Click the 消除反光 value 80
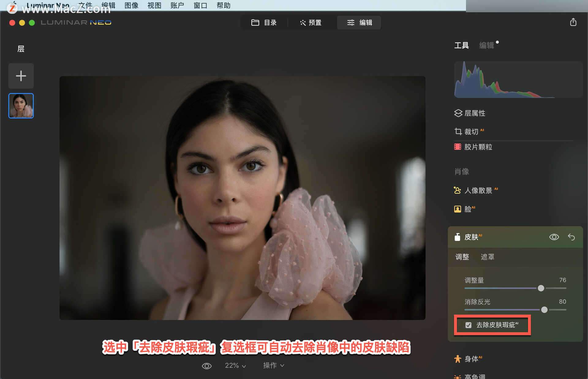This screenshot has width=588, height=379. [x=563, y=302]
